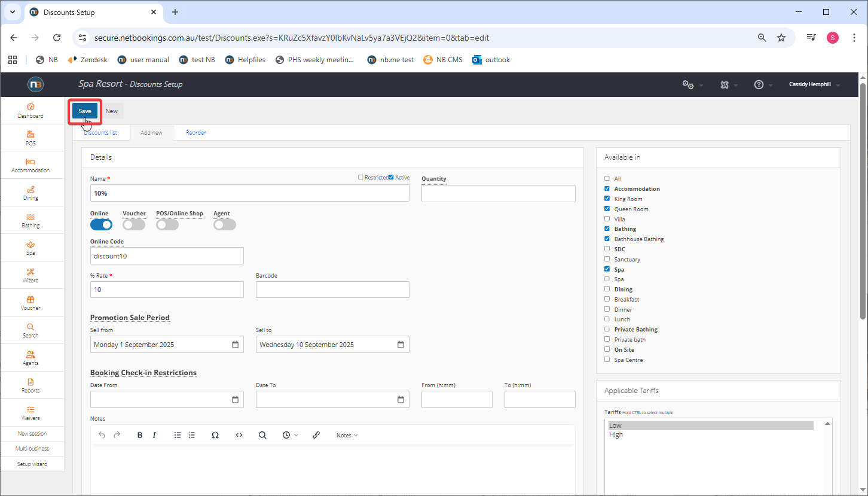Viewport: 868px width, 496px height.
Task: Click the New button
Action: coord(112,111)
